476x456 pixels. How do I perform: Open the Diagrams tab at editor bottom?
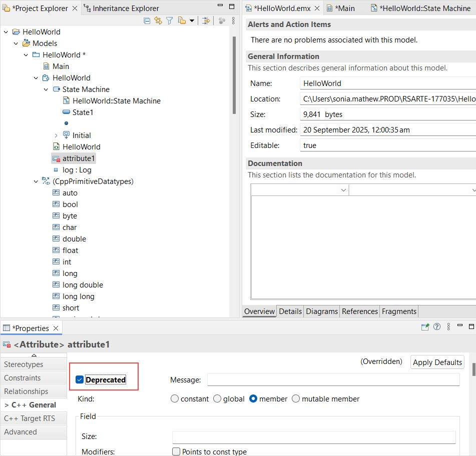(x=322, y=311)
